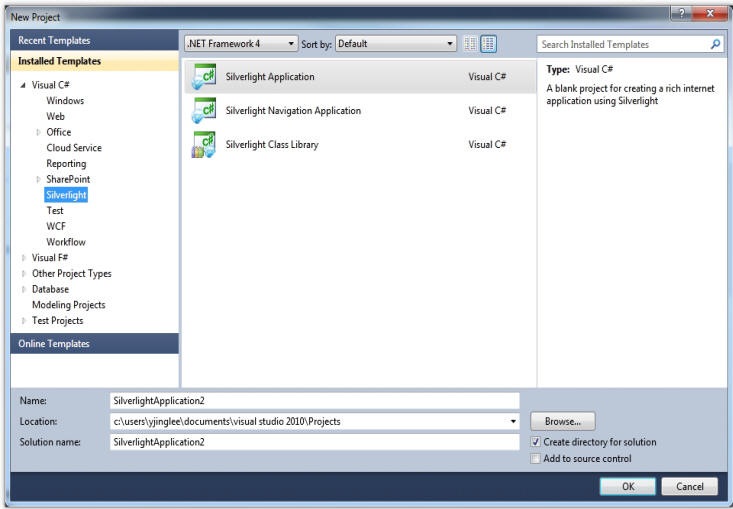
Task: Select the Test category under Visual C#
Action: 55,211
